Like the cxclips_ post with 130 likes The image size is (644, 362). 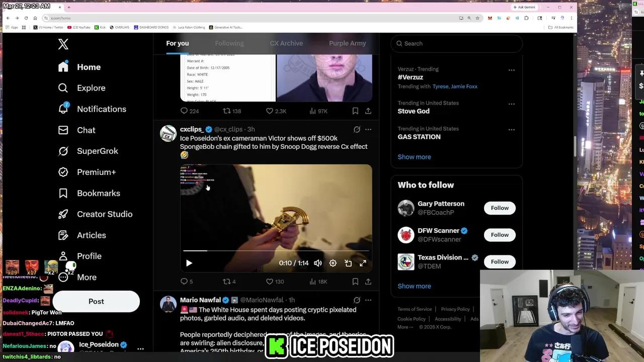click(x=275, y=282)
